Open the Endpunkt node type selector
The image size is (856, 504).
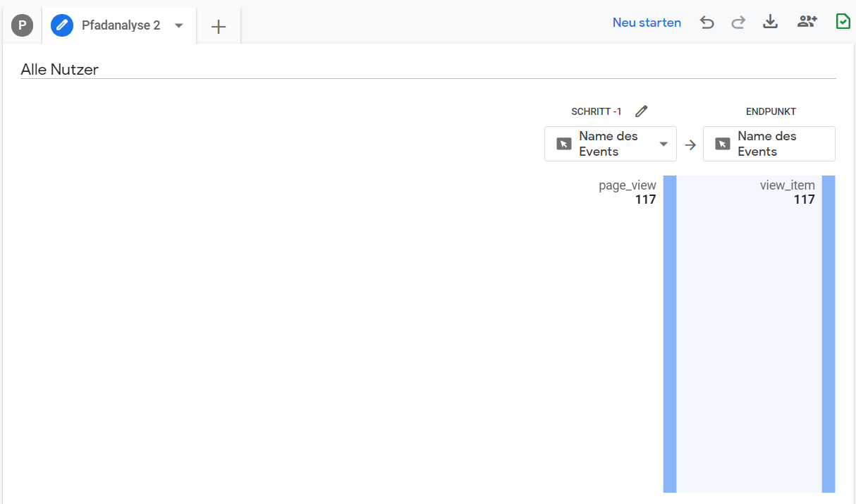(769, 144)
